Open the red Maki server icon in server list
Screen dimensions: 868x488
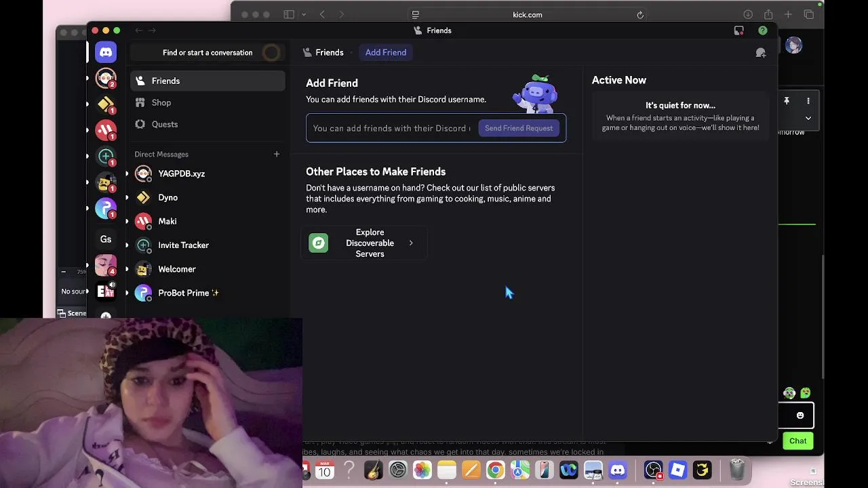106,129
